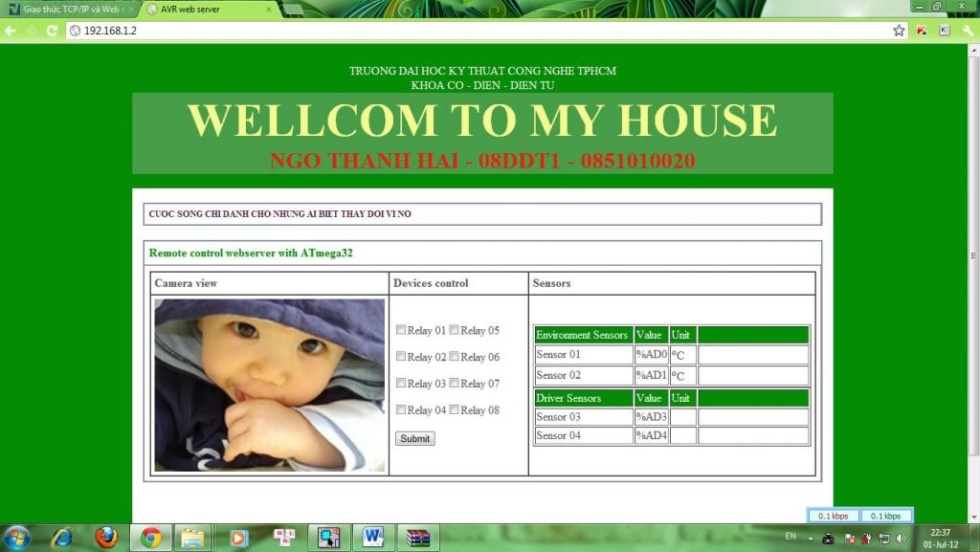The height and width of the screenshot is (552, 980).
Task: Click the Environment Sensors header cell
Action: pos(583,335)
